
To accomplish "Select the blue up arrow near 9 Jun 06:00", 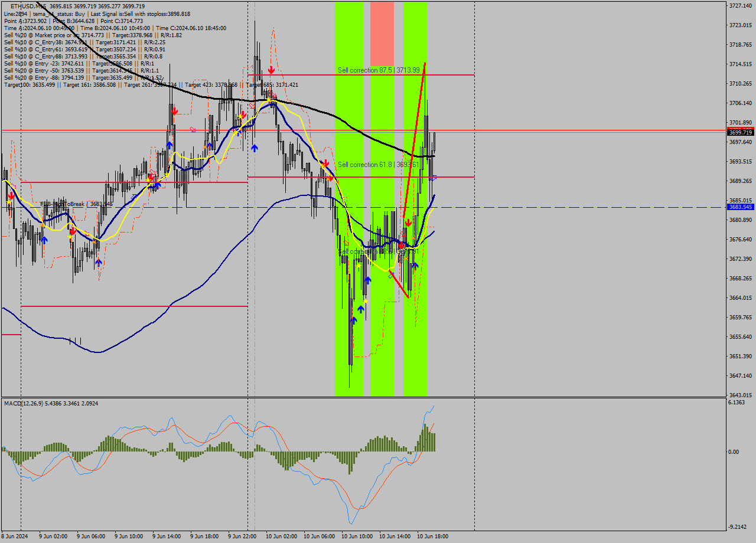I will 99,264.
